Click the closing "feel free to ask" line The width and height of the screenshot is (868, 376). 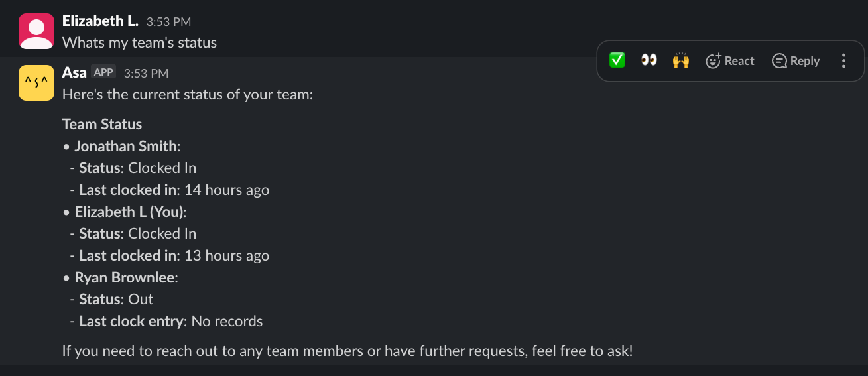tap(347, 351)
